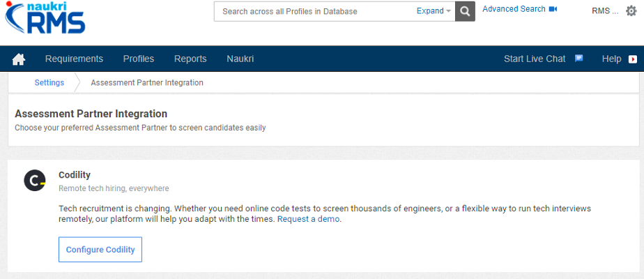This screenshot has height=279, width=644.
Task: Click the chat bubble icon
Action: 579,59
